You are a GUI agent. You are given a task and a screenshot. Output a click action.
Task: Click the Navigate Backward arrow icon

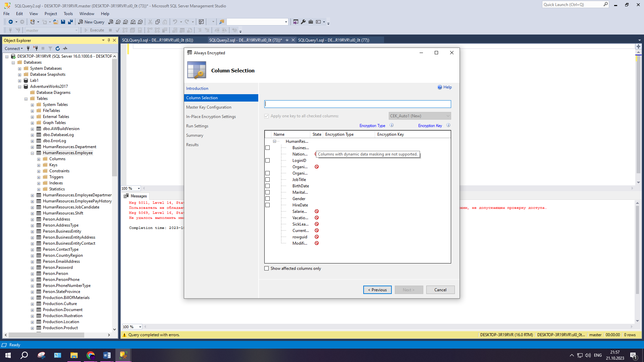[11, 22]
